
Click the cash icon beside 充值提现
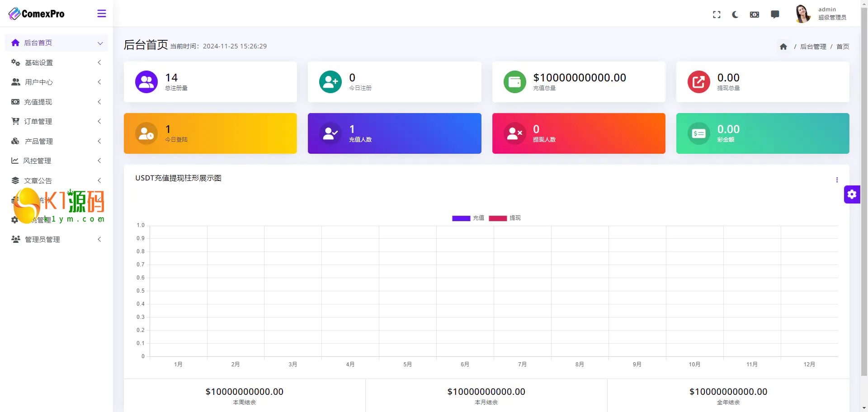pos(15,102)
